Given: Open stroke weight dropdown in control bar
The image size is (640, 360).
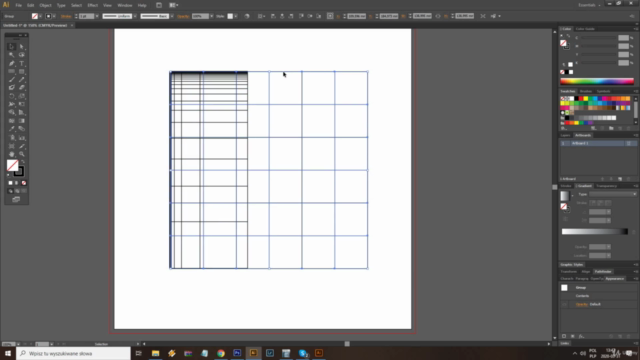Looking at the screenshot, I should [x=97, y=16].
